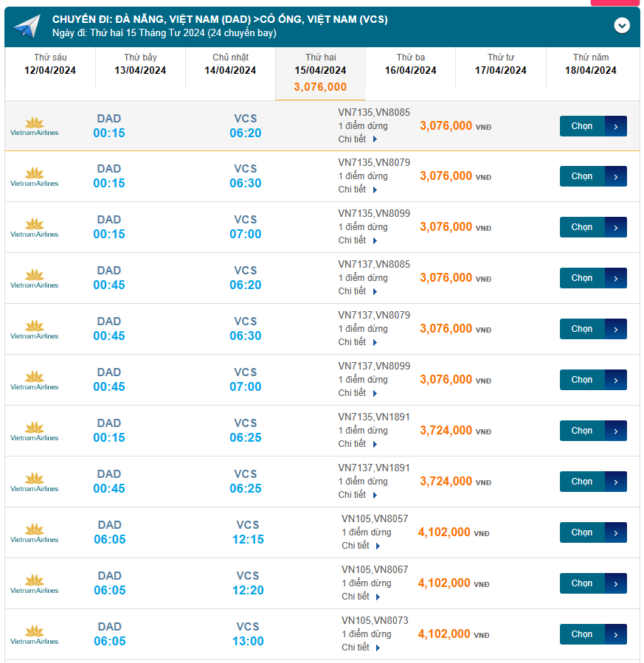This screenshot has width=644, height=663.
Task: Open Thứ tư 17/04/2024 date tab
Action: point(500,65)
